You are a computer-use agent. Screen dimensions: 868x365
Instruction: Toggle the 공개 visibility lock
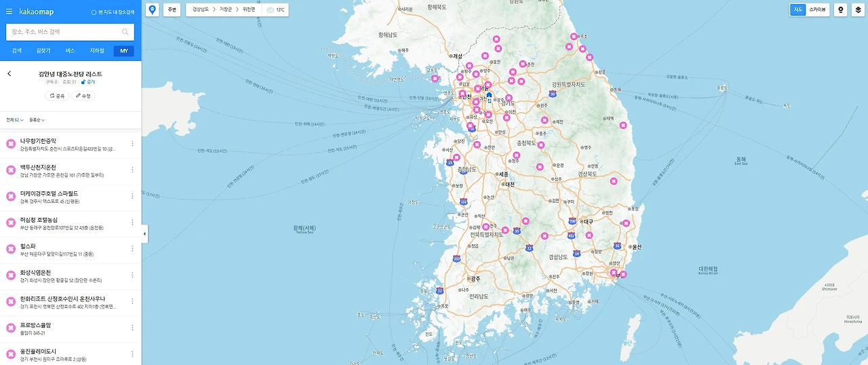(88, 81)
